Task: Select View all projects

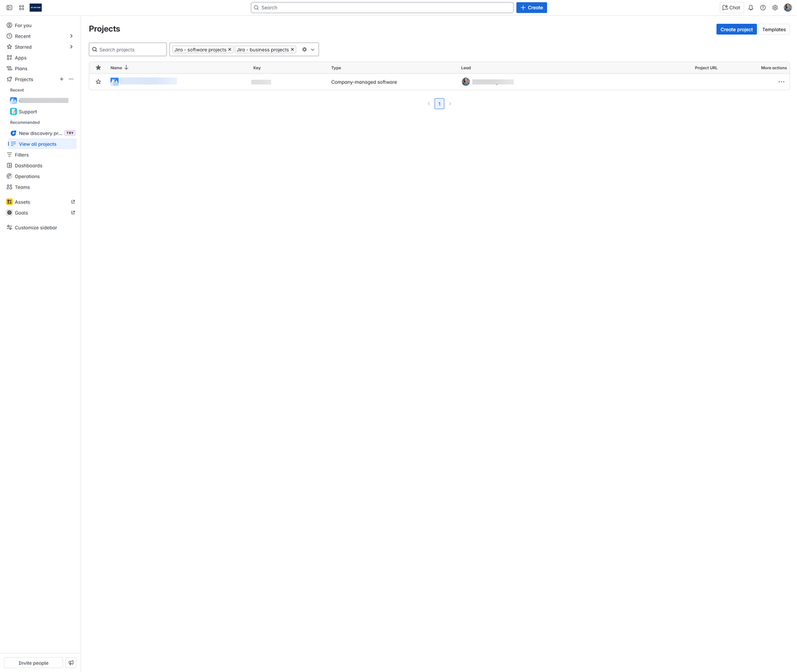Action: click(x=41, y=144)
